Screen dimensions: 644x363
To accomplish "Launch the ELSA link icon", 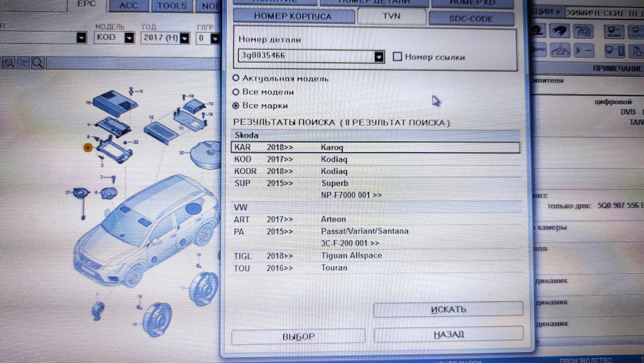I will point(614,32).
